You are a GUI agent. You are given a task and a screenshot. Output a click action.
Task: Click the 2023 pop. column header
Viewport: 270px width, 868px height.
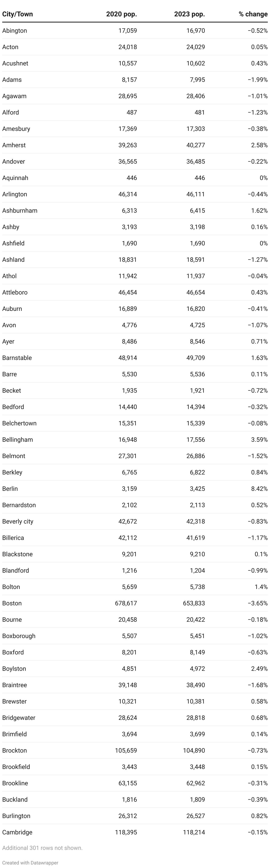189,14
